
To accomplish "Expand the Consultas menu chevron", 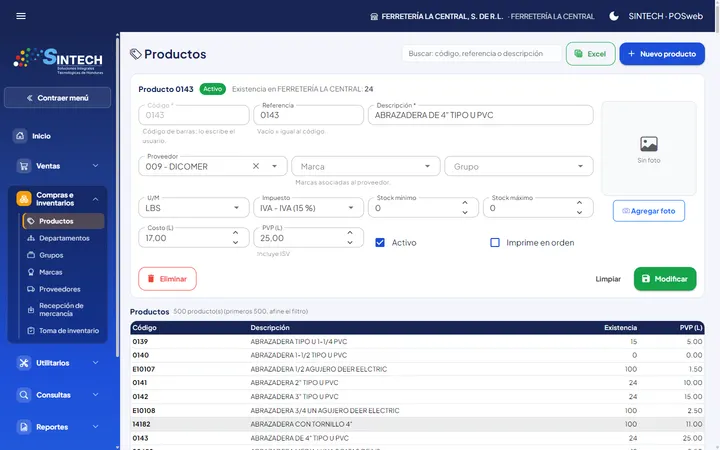I will [96, 395].
